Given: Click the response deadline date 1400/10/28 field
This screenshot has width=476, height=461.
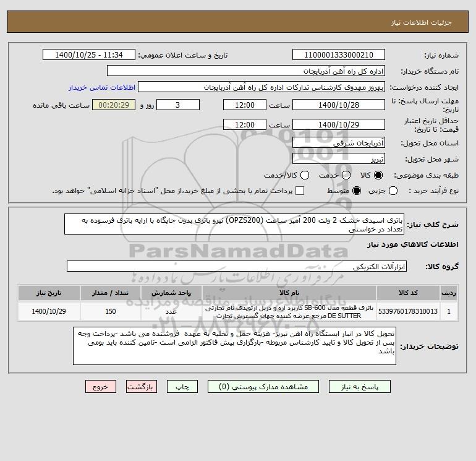Looking at the screenshot, I should tap(339, 105).
